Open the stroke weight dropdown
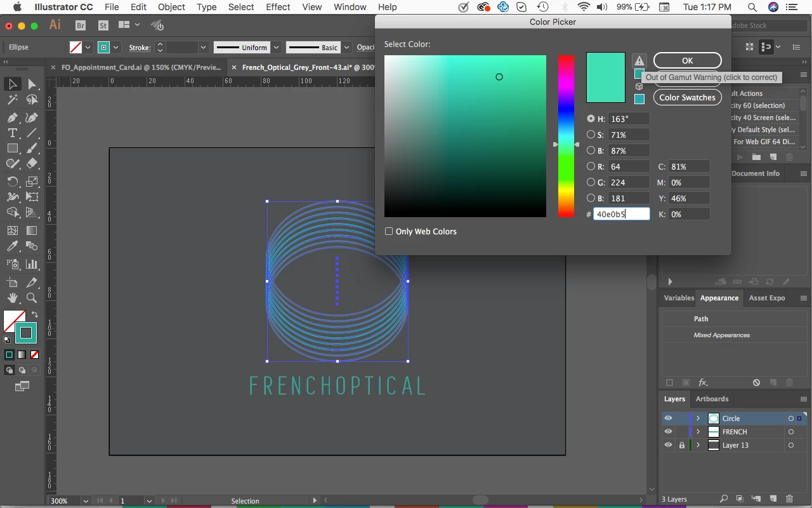Image resolution: width=812 pixels, height=508 pixels. coord(203,48)
